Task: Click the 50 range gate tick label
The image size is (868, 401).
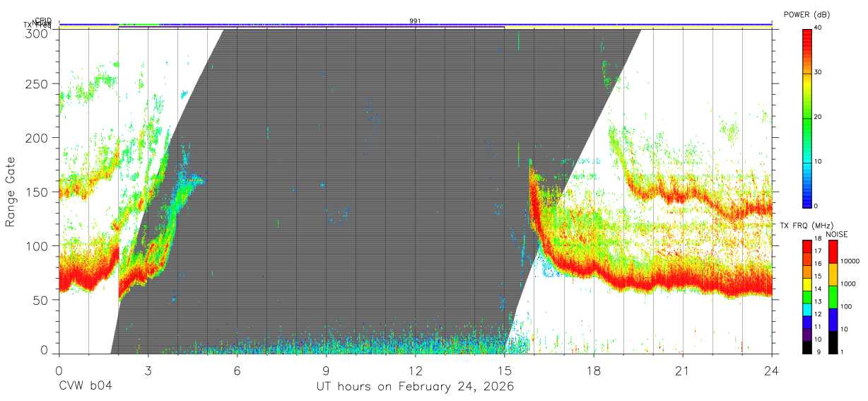Action: [x=40, y=300]
